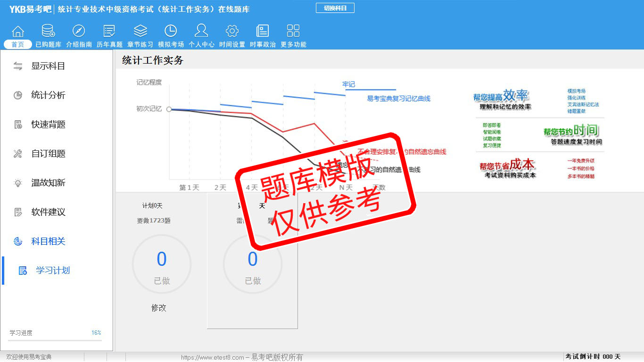Open 时间设置 gear icon
This screenshot has width=644, height=362.
[232, 32]
